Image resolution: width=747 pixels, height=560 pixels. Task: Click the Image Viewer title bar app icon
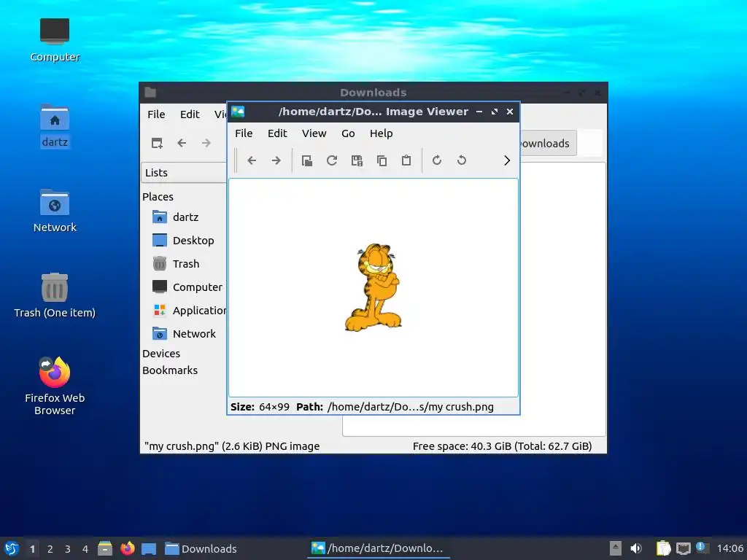pos(238,112)
